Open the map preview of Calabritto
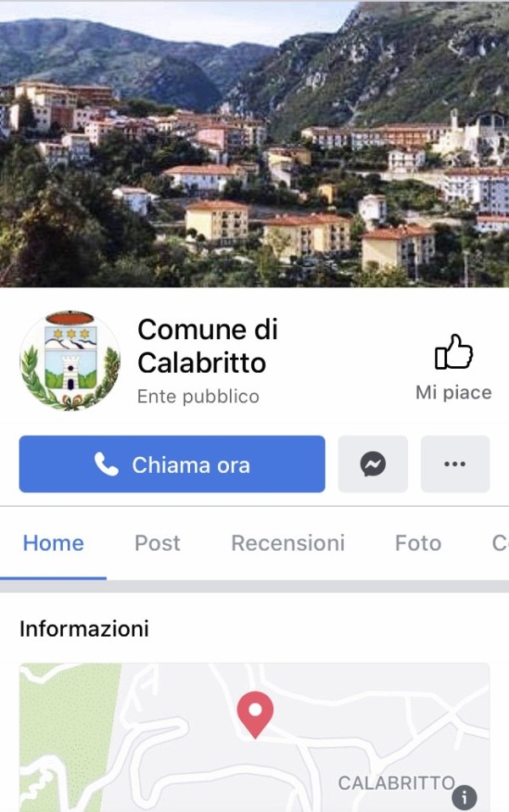Image resolution: width=509 pixels, height=812 pixels. (255, 737)
